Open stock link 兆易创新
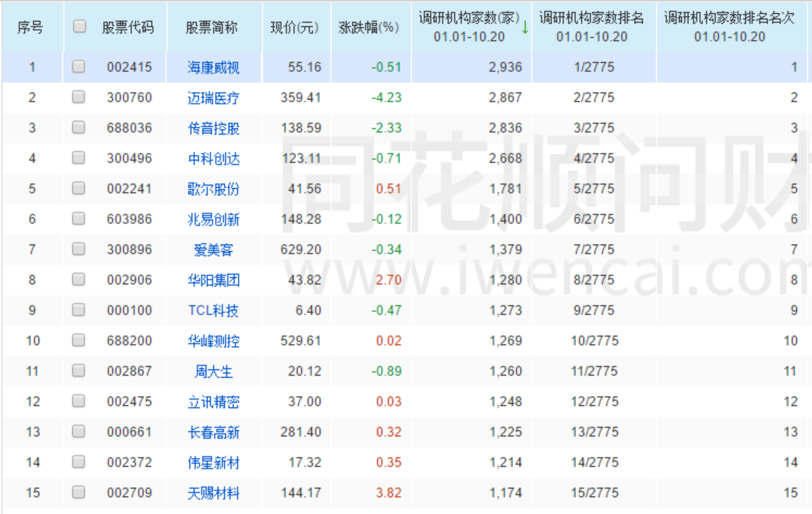 coord(213,219)
